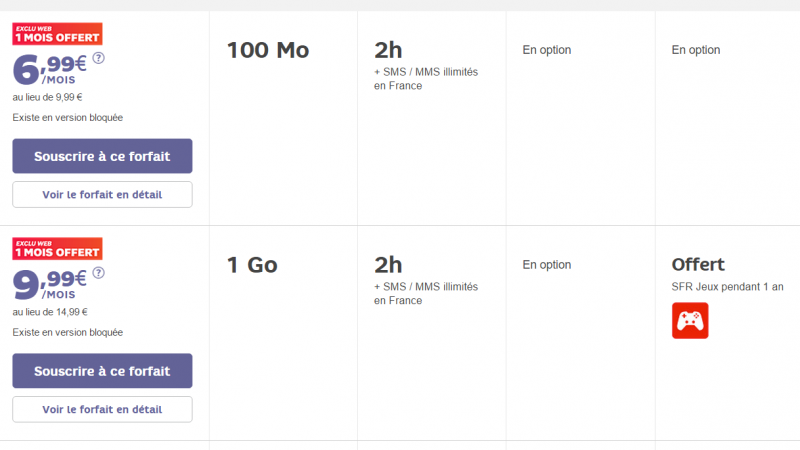800x450 pixels.
Task: Click the Exclu Web badge above 9,99€
Action: point(57,249)
